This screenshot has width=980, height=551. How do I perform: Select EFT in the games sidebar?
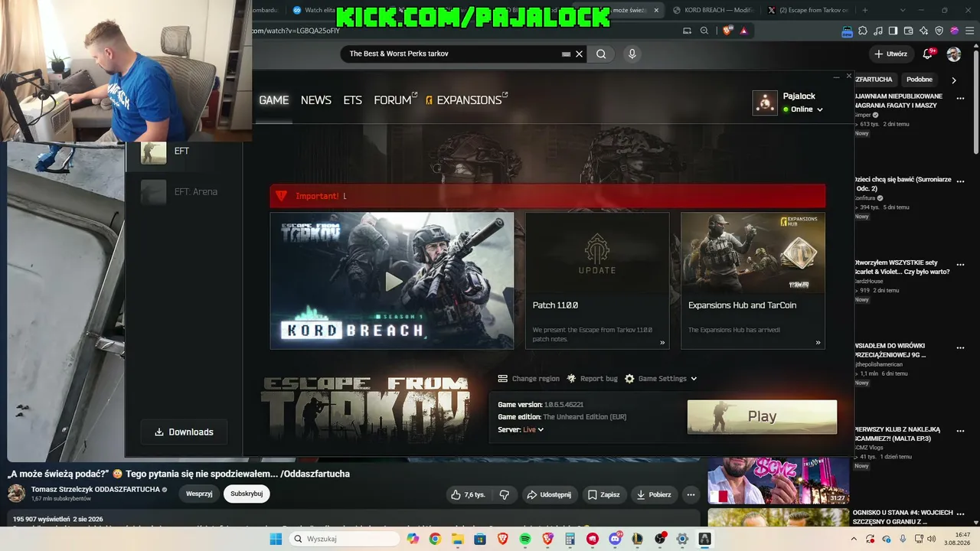pyautogui.click(x=184, y=152)
